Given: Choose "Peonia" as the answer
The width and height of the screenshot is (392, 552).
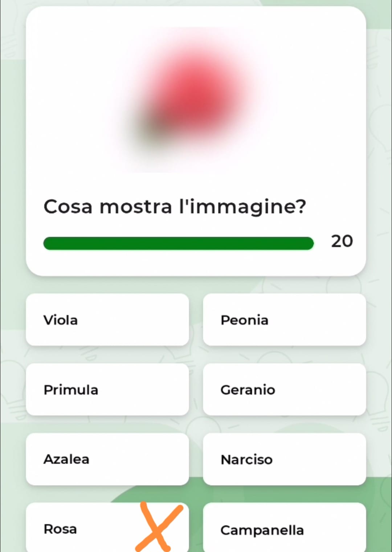Looking at the screenshot, I should [284, 320].
